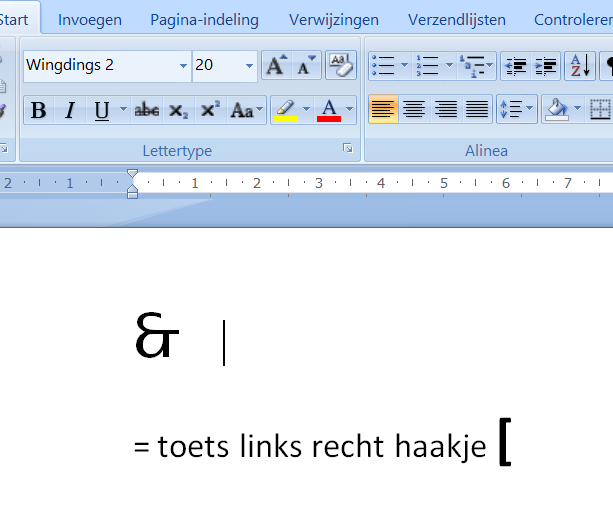
Task: Clear formatting with the eraser icon
Action: click(341, 65)
